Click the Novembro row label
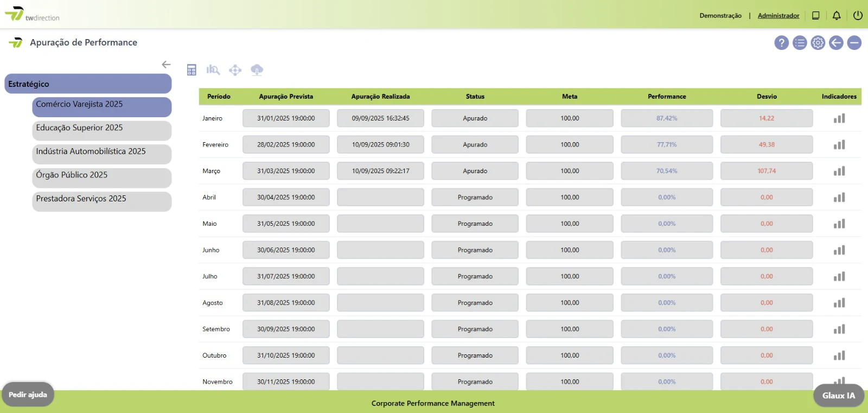Screen dimensions: 868x413 218,382
